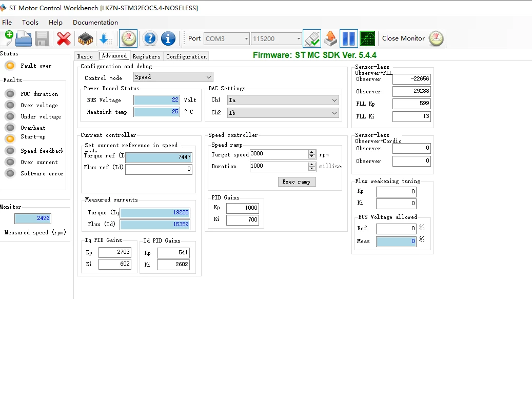
Task: Click the Flux weakening Kp field
Action: point(396,192)
